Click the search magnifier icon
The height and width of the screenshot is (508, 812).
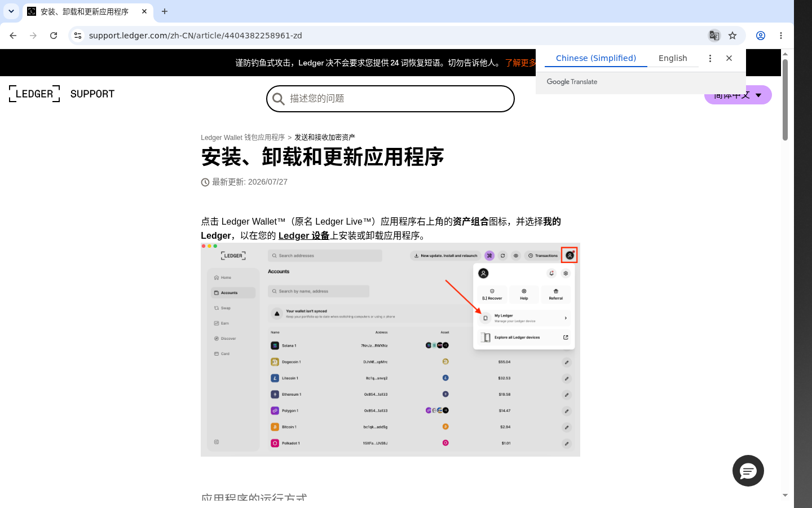point(279,99)
